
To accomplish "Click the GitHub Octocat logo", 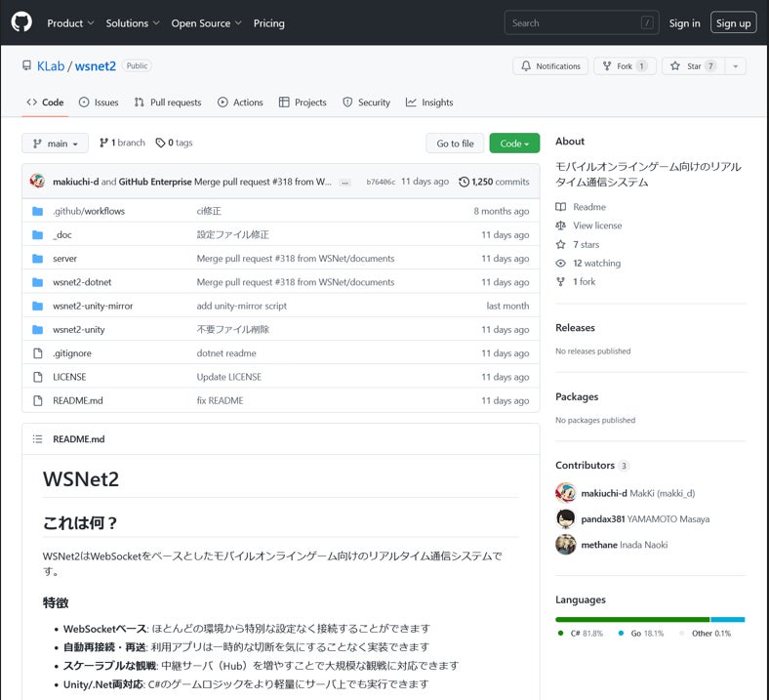I will (x=21, y=22).
